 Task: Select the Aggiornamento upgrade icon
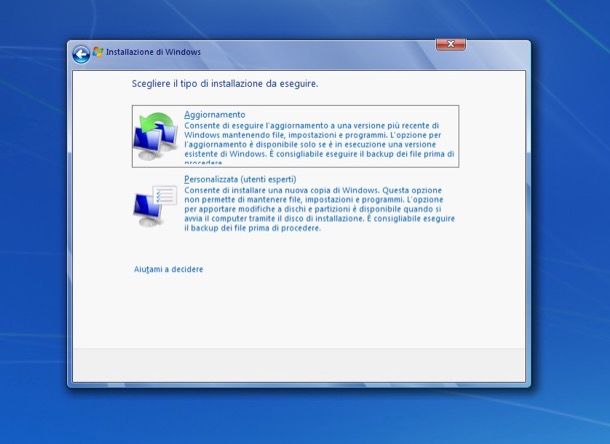[x=156, y=136]
